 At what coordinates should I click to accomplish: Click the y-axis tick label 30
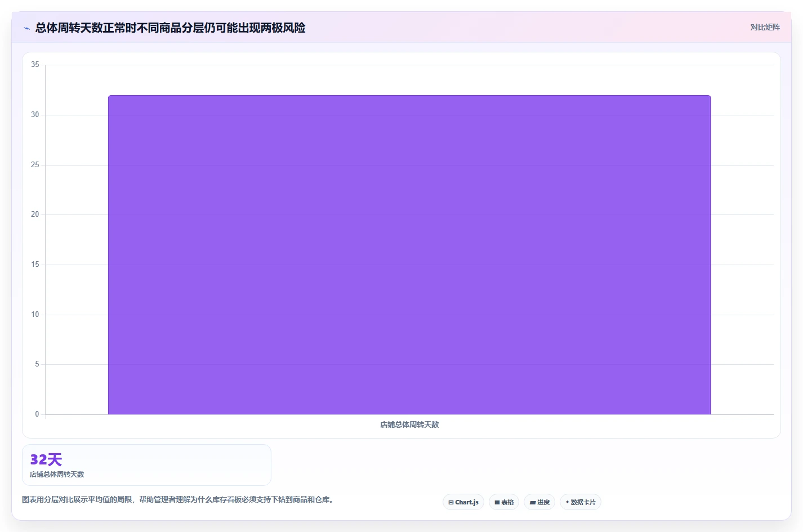pos(35,115)
